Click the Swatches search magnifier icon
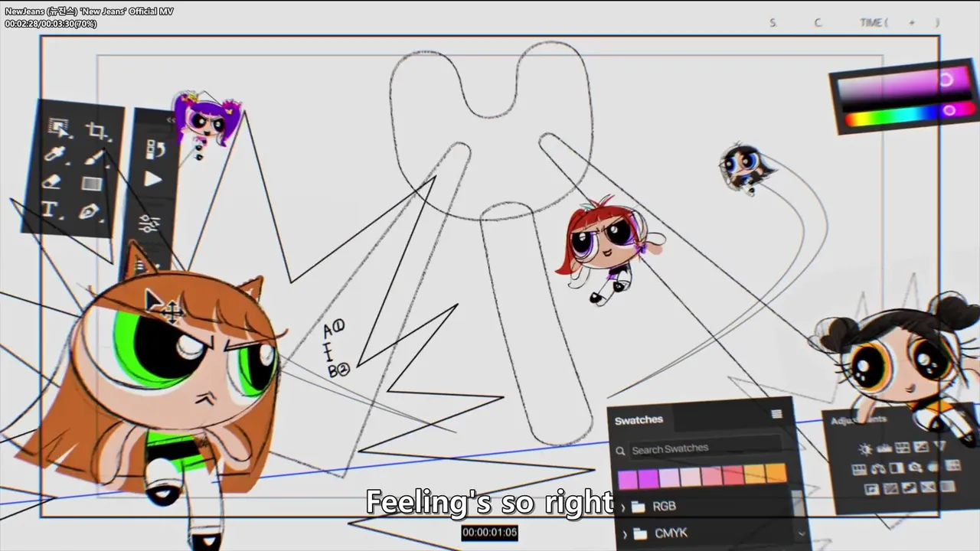Viewport: 980px width, 551px height. tap(621, 452)
